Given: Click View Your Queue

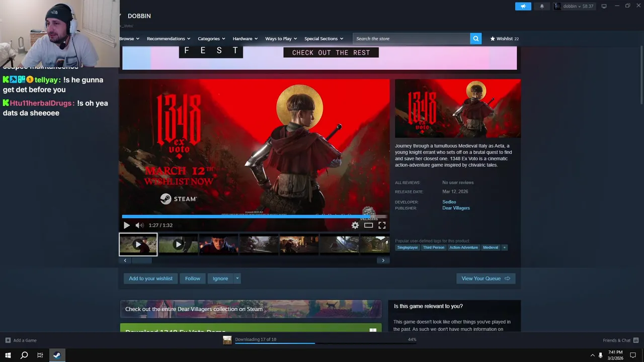Looking at the screenshot, I should pos(486,279).
